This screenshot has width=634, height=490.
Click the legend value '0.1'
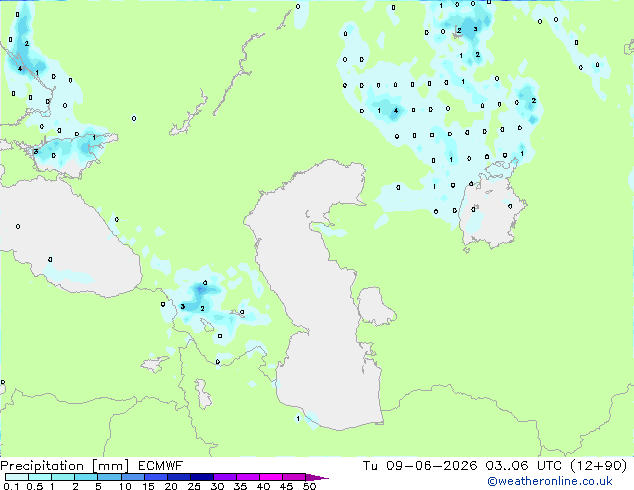(11, 486)
